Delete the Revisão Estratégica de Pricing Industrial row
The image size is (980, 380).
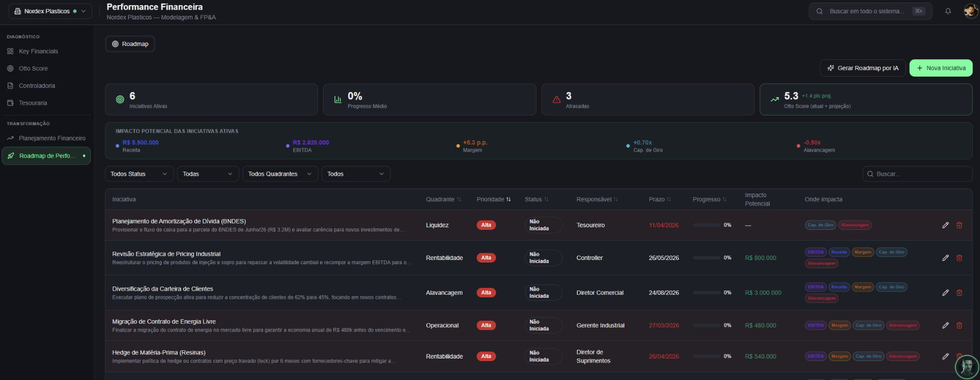pyautogui.click(x=959, y=258)
